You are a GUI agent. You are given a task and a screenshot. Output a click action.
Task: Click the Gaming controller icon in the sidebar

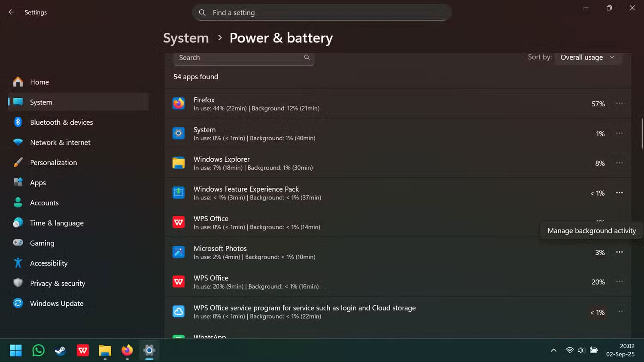[18, 243]
